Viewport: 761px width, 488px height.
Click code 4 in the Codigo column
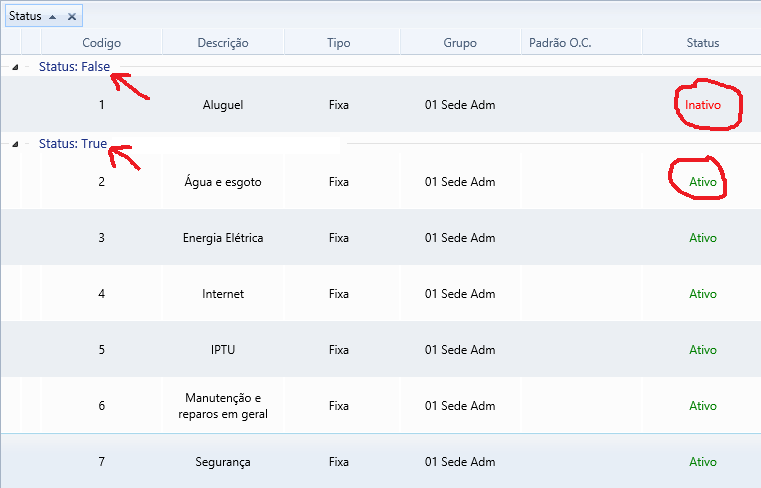pos(101,294)
